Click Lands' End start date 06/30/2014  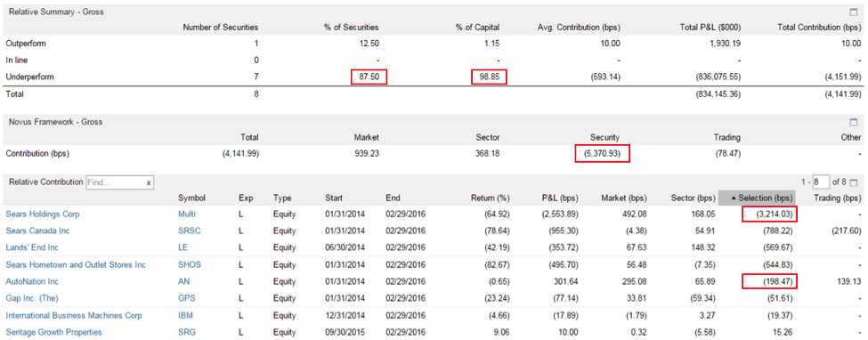(x=345, y=247)
